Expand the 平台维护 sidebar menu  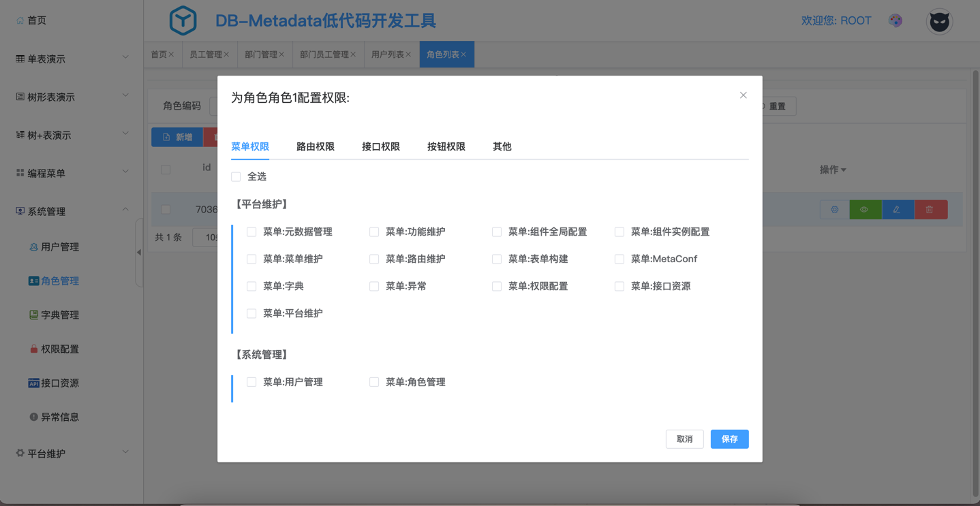72,453
